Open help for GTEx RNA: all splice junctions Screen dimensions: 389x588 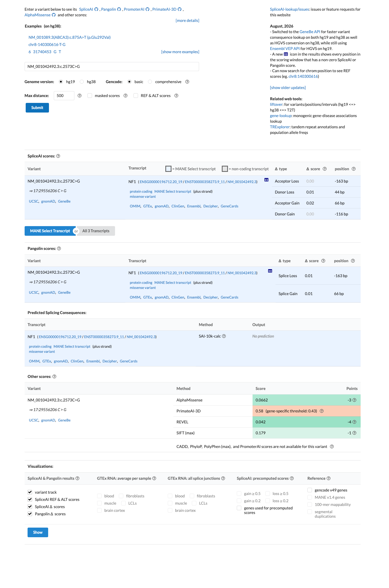click(x=223, y=478)
